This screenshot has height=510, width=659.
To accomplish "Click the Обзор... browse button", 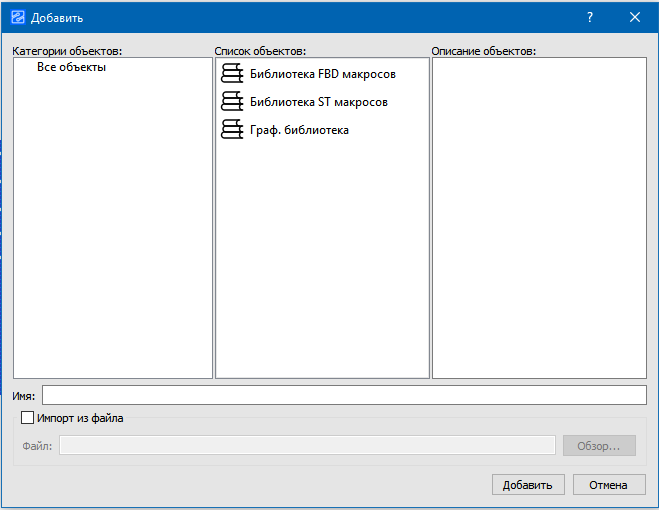I will [599, 446].
